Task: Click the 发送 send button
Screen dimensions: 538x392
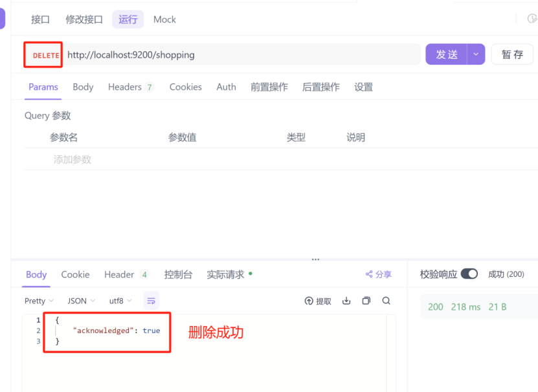Action: pyautogui.click(x=446, y=54)
